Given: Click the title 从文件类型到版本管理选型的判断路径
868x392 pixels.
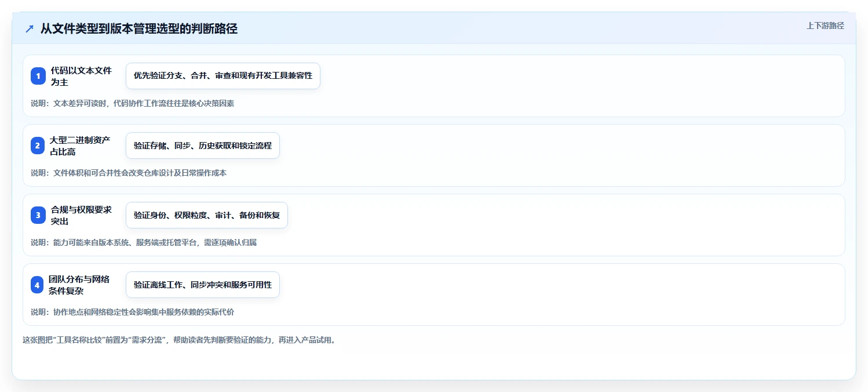Looking at the screenshot, I should [139, 29].
